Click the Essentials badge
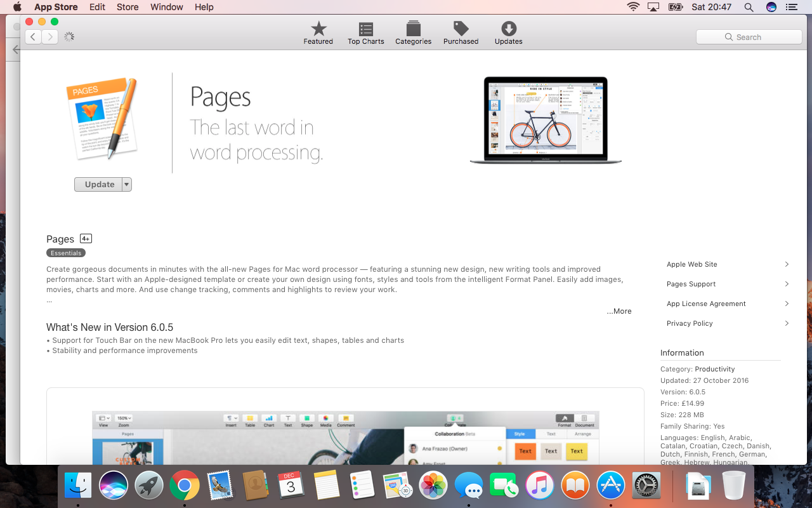The height and width of the screenshot is (508, 812). (x=66, y=253)
